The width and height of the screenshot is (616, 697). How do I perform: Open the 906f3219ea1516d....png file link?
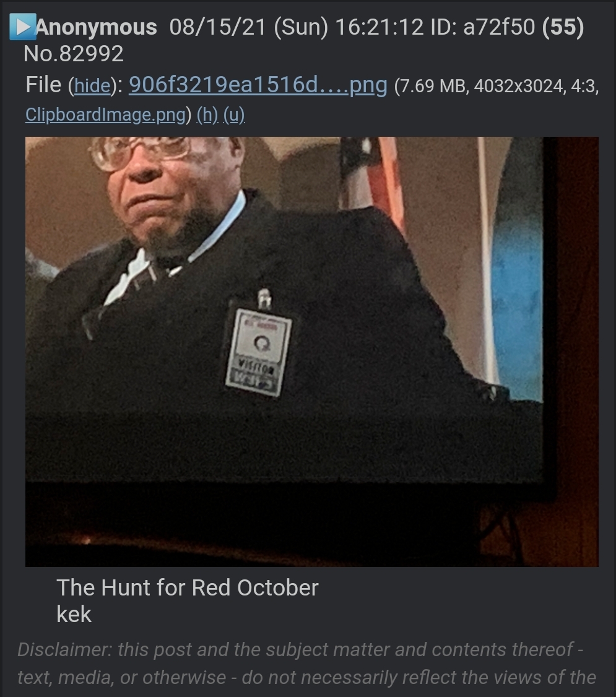(258, 84)
